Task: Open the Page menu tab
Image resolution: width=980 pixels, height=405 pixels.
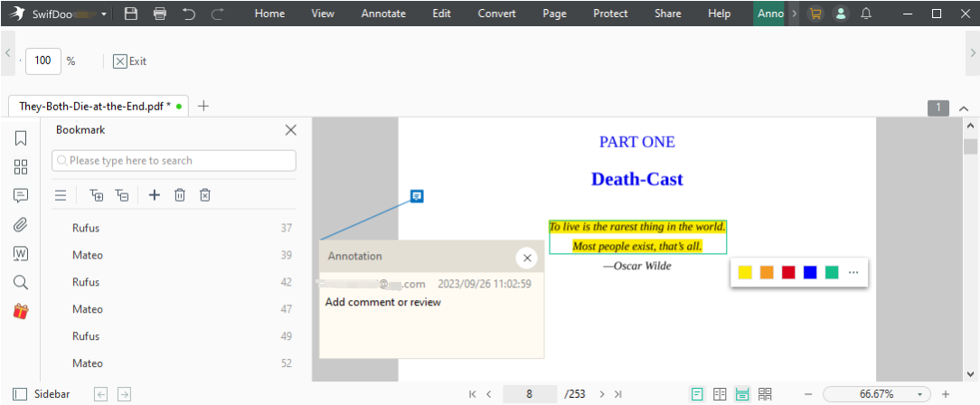Action: 554,14
